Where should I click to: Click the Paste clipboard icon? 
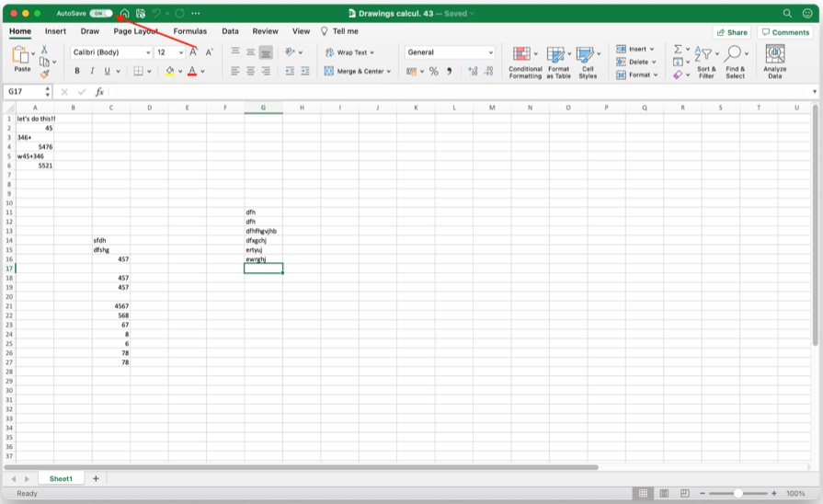pyautogui.click(x=21, y=57)
